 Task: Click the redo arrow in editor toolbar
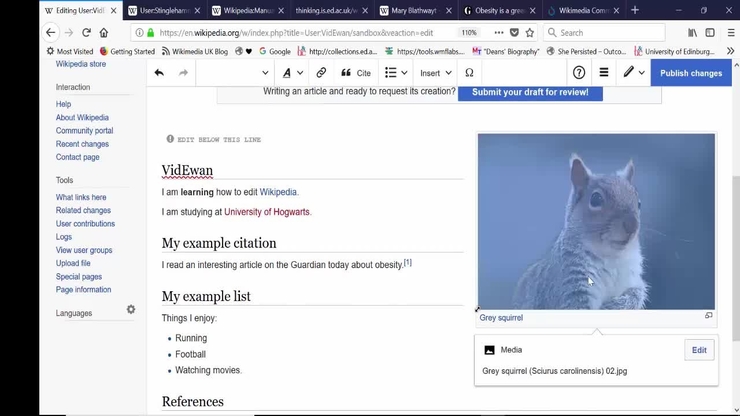pos(183,73)
